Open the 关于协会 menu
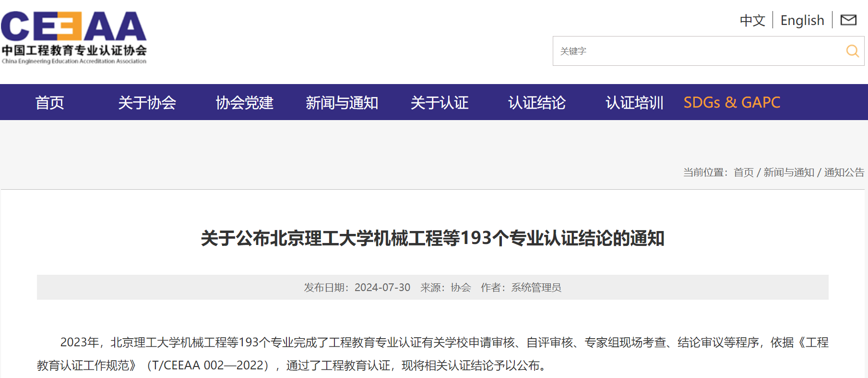Screen dimensions: 868x378 tap(147, 102)
